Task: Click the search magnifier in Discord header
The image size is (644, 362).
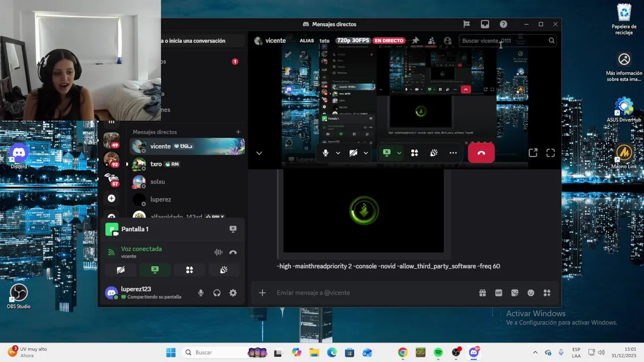Action: point(551,41)
